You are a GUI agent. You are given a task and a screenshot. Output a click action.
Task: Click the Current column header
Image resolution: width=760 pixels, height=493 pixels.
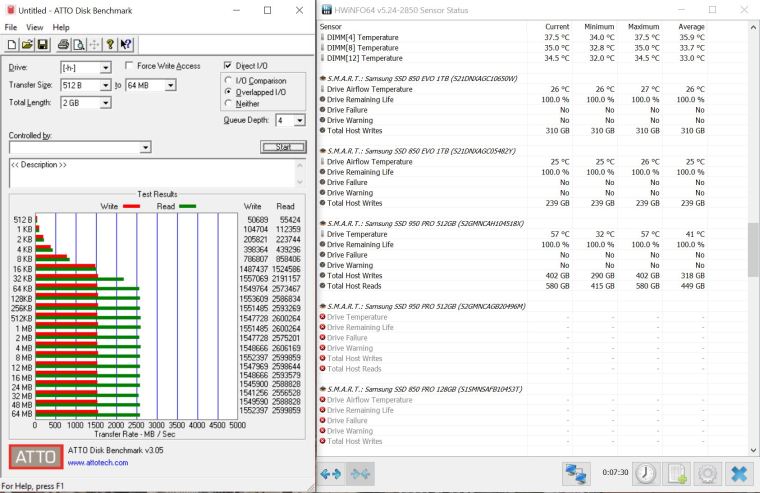click(x=557, y=27)
